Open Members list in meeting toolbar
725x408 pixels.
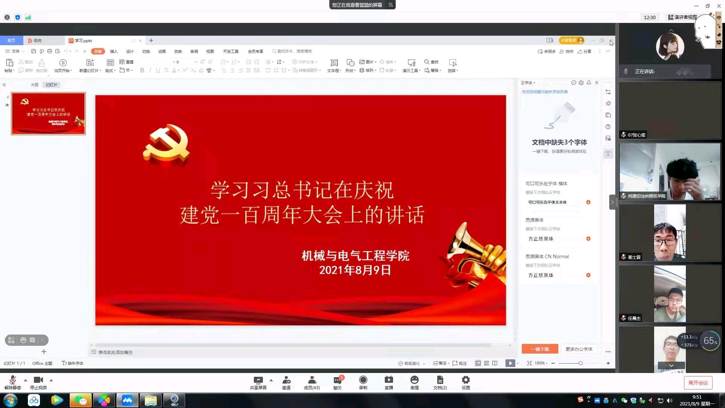pyautogui.click(x=312, y=382)
